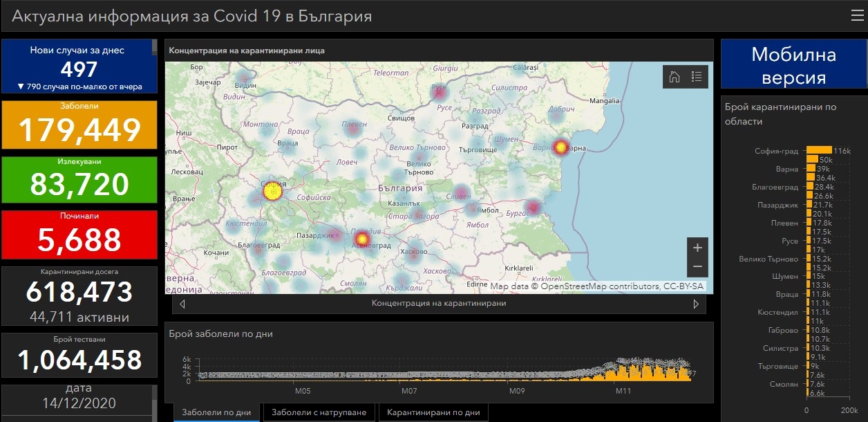Click the red 'Починали' 5,688 card
868x422 pixels.
coord(79,235)
